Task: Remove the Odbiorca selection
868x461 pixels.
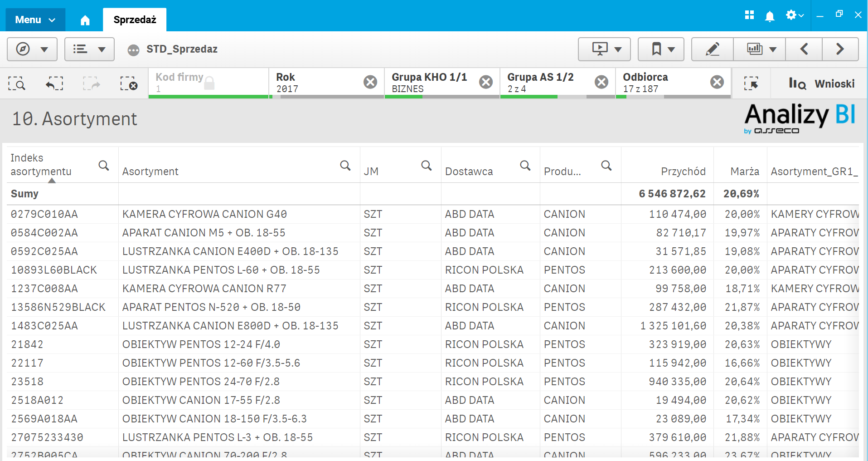Action: (x=717, y=82)
